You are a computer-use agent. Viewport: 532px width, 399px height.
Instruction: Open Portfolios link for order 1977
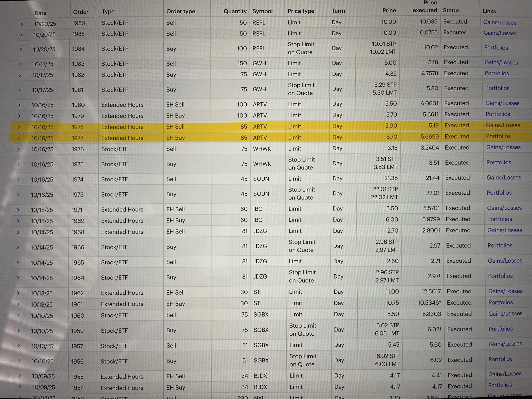point(498,136)
